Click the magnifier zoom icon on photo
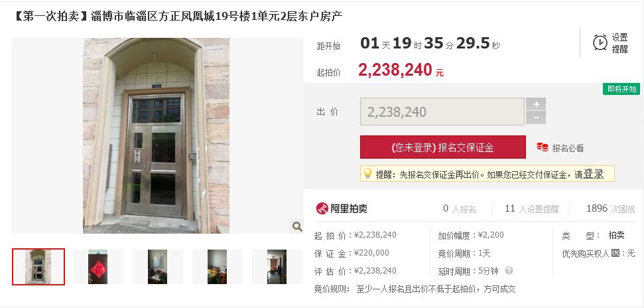 pos(297,226)
